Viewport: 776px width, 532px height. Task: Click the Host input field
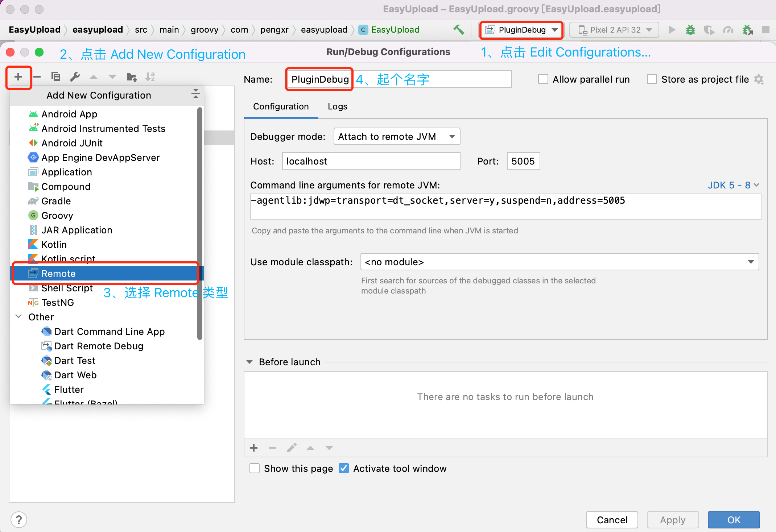click(x=371, y=161)
